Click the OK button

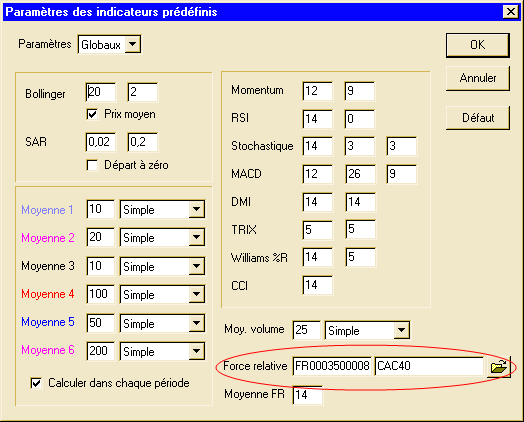478,45
